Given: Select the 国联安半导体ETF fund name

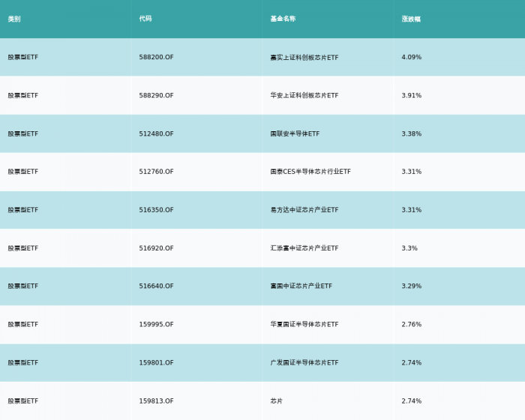Looking at the screenshot, I should pos(295,133).
